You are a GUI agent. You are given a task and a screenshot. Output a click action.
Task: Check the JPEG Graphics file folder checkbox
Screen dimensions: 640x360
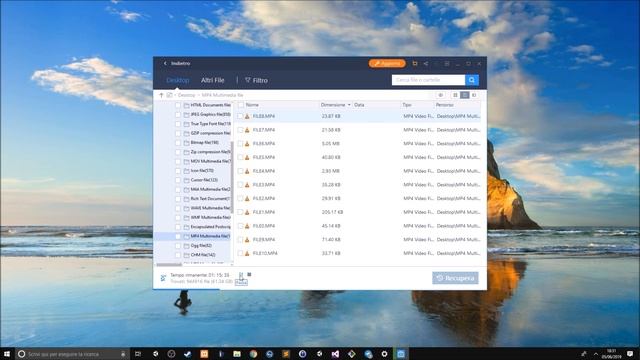coord(178,115)
